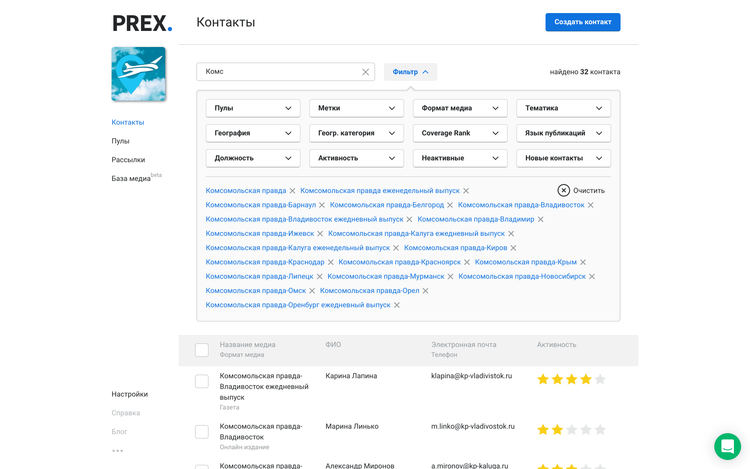
Task: Open the Тематика dropdown
Action: pyautogui.click(x=563, y=108)
